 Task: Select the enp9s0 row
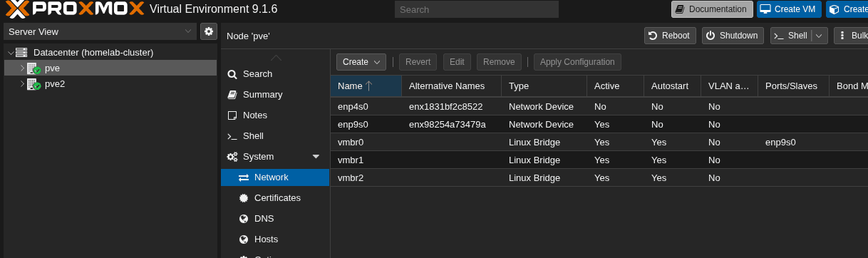(599, 124)
